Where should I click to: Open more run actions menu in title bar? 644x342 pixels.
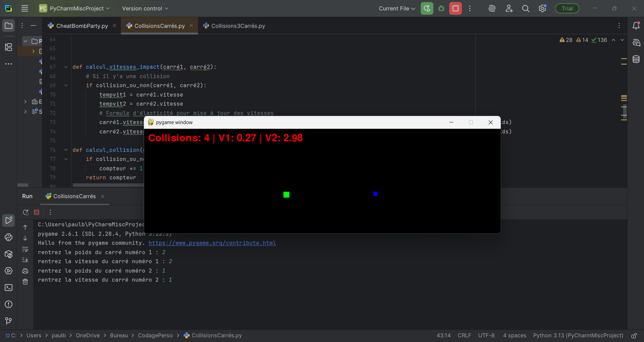(x=470, y=8)
